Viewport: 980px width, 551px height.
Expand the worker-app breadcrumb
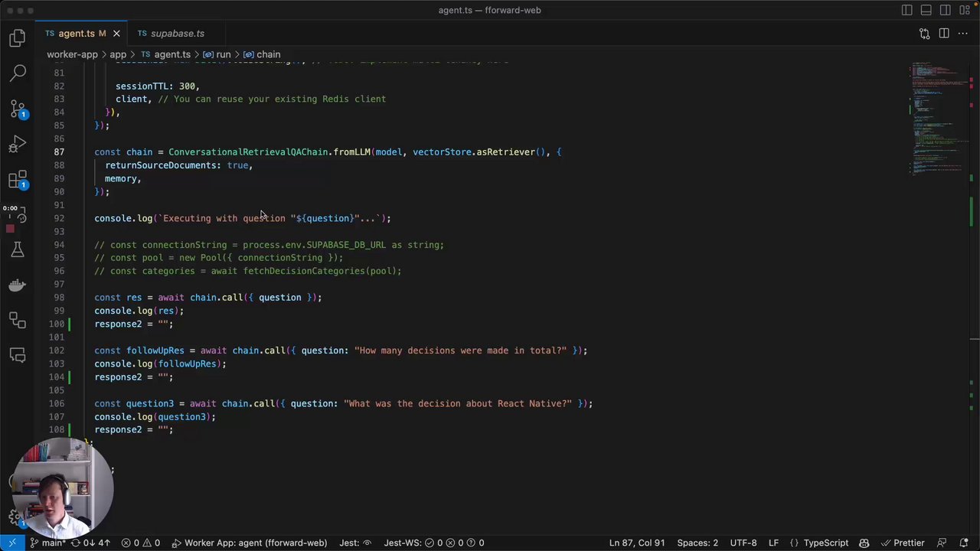pyautogui.click(x=72, y=54)
